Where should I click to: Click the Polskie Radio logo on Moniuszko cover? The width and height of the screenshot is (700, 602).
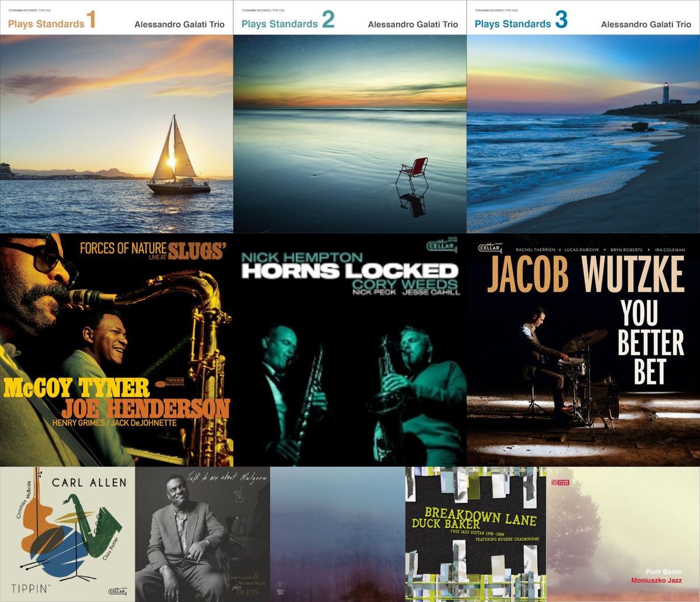coord(561,481)
